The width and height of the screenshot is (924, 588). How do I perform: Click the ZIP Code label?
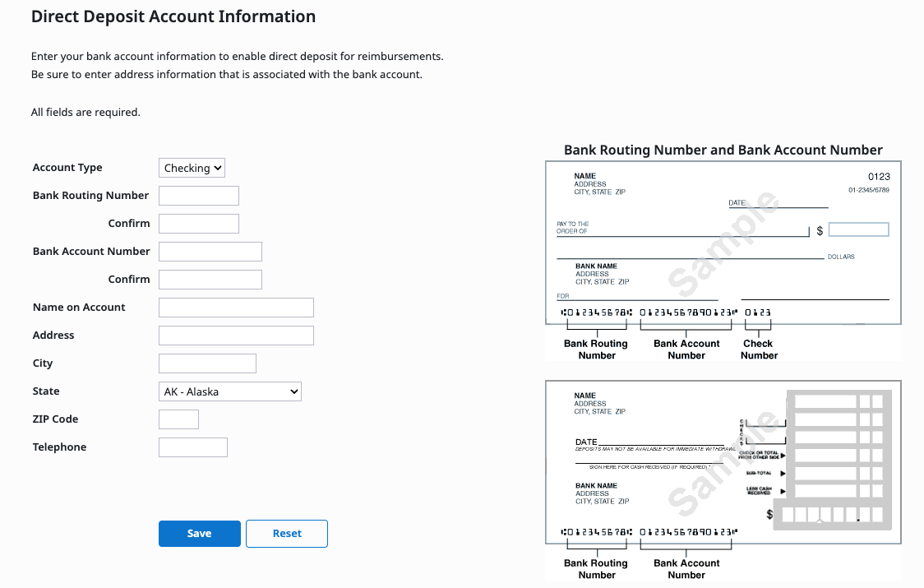click(55, 419)
